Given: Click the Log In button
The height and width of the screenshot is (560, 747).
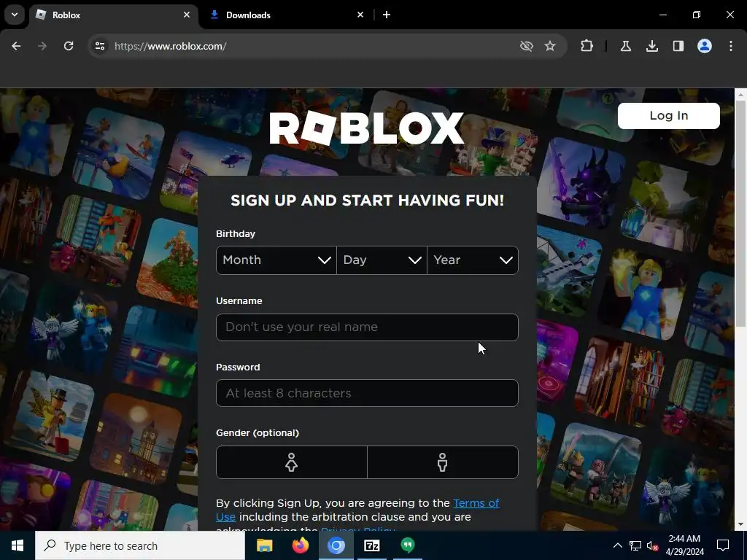Looking at the screenshot, I should click(669, 116).
